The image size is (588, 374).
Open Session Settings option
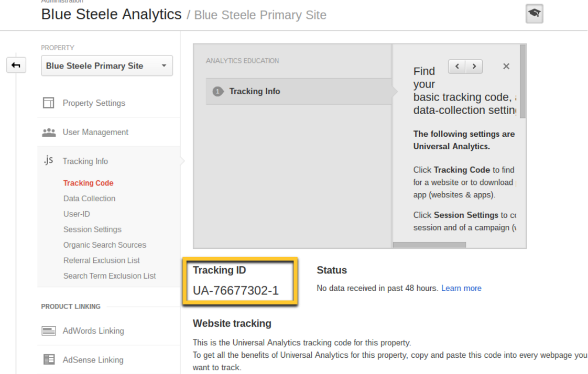[92, 229]
